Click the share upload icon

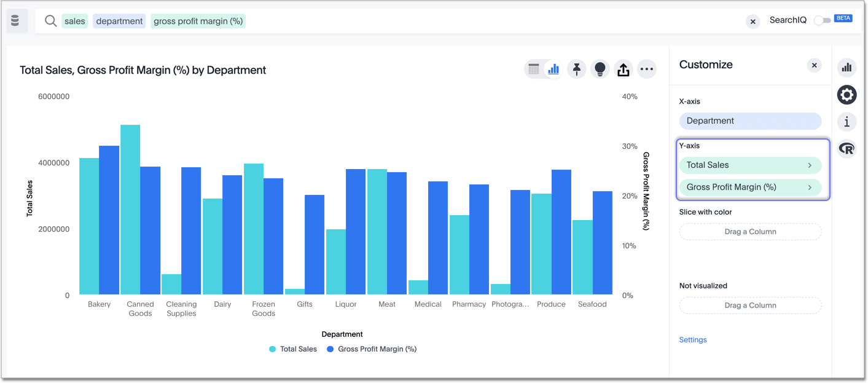point(623,69)
